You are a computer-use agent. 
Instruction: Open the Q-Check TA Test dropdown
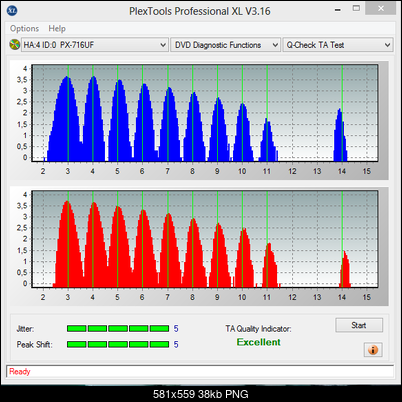coord(338,45)
